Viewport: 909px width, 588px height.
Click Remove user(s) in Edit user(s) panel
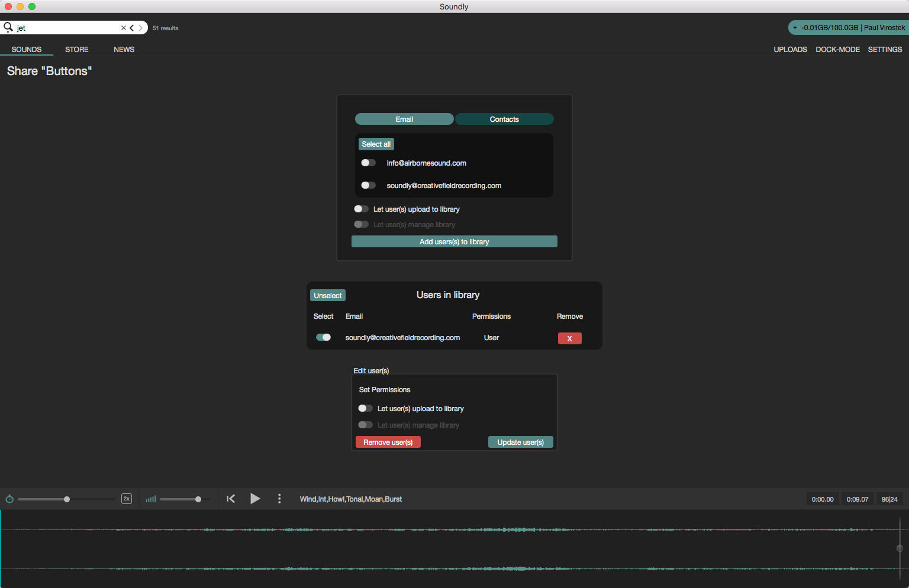[x=388, y=442]
